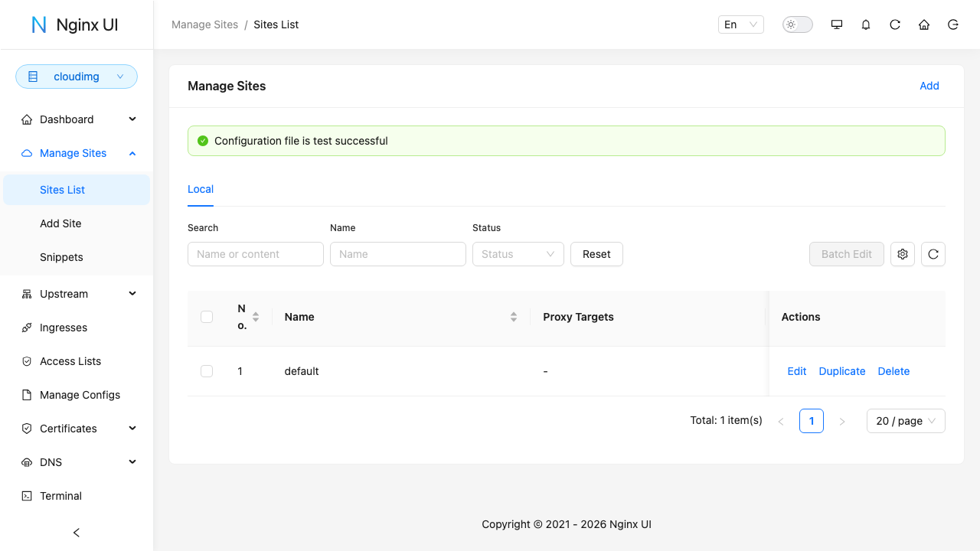Edit the default site
The height and width of the screenshot is (551, 980).
click(797, 371)
